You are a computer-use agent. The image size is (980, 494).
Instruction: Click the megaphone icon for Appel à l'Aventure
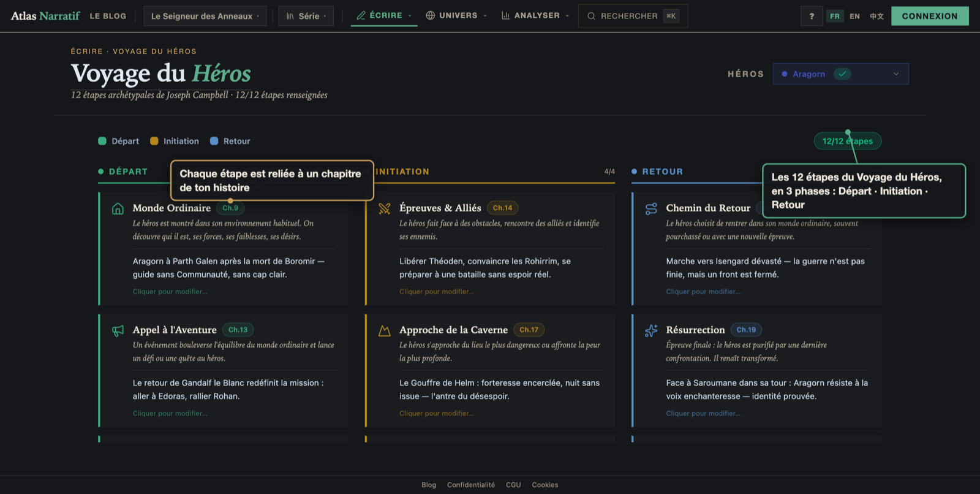118,330
